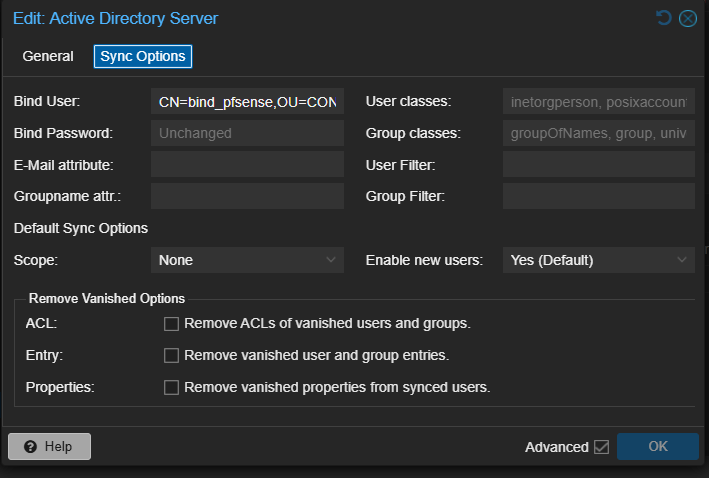Expand the Enable new users dropdown

point(598,260)
